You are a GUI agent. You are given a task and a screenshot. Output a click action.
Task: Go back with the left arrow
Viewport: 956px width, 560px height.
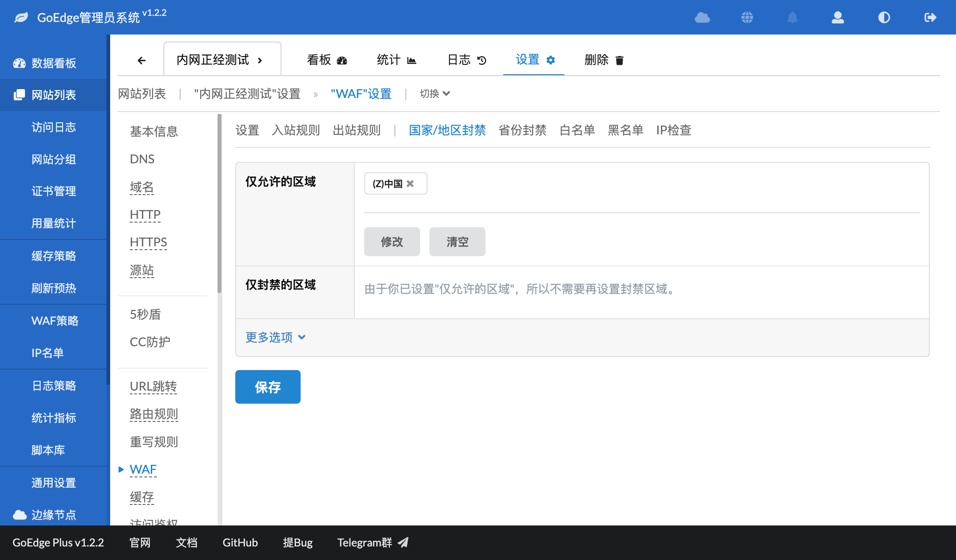tap(141, 60)
